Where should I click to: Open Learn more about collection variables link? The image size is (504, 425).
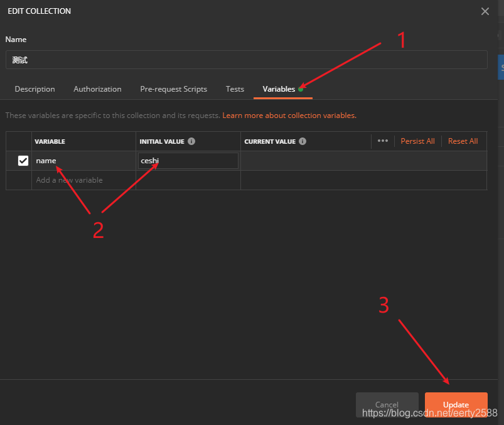(289, 116)
